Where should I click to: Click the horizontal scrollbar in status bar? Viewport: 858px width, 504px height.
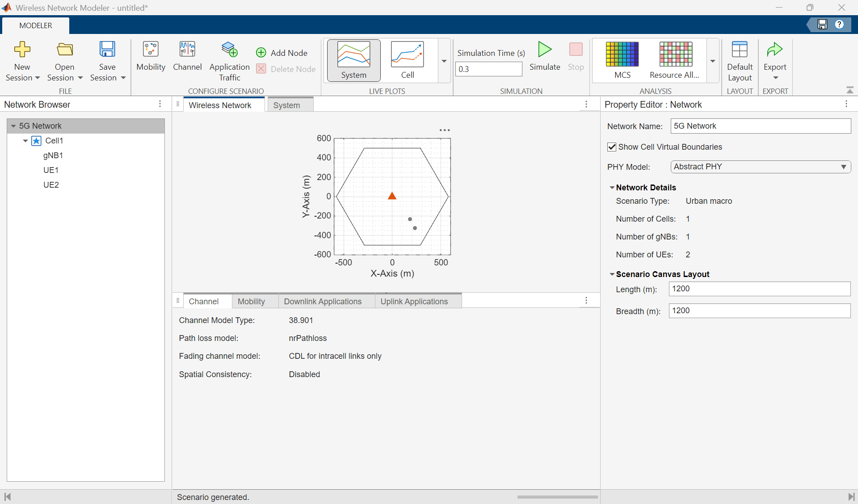[557, 497]
